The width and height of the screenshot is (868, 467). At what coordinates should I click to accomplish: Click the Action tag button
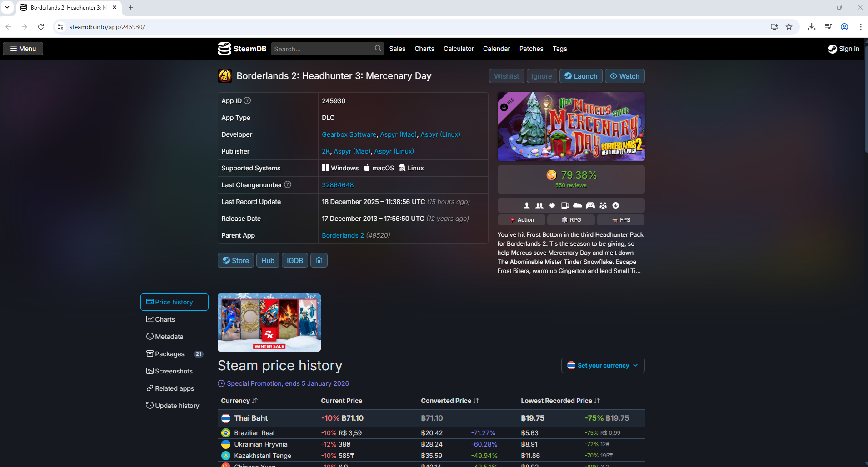click(521, 220)
